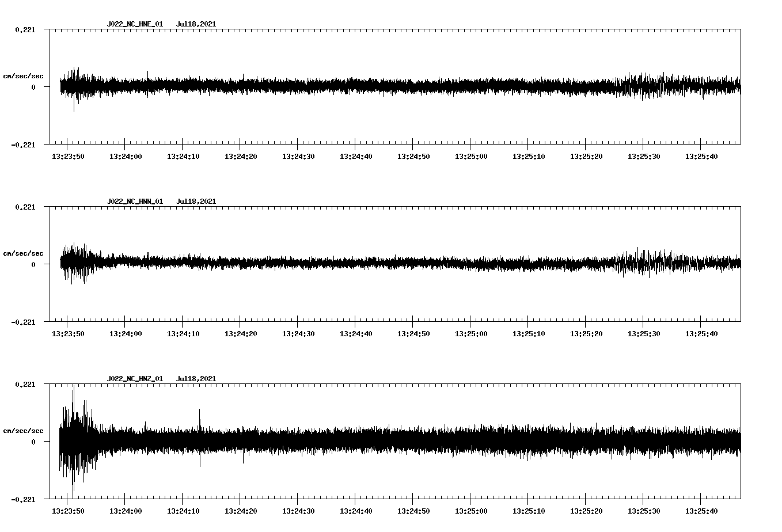Image resolution: width=782 pixels, height=532 pixels.
Task: Click time label 13:23:50 under HNE plot
Action: pyautogui.click(x=68, y=156)
